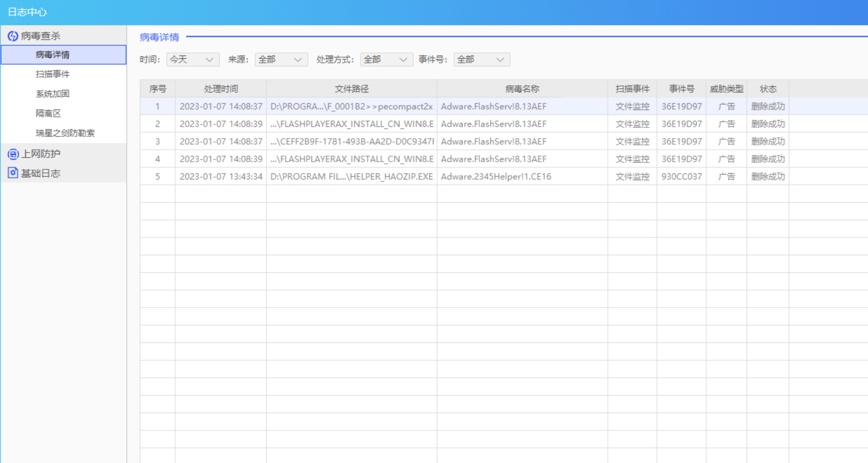
Task: Open the 事件号 dropdown
Action: pos(481,59)
